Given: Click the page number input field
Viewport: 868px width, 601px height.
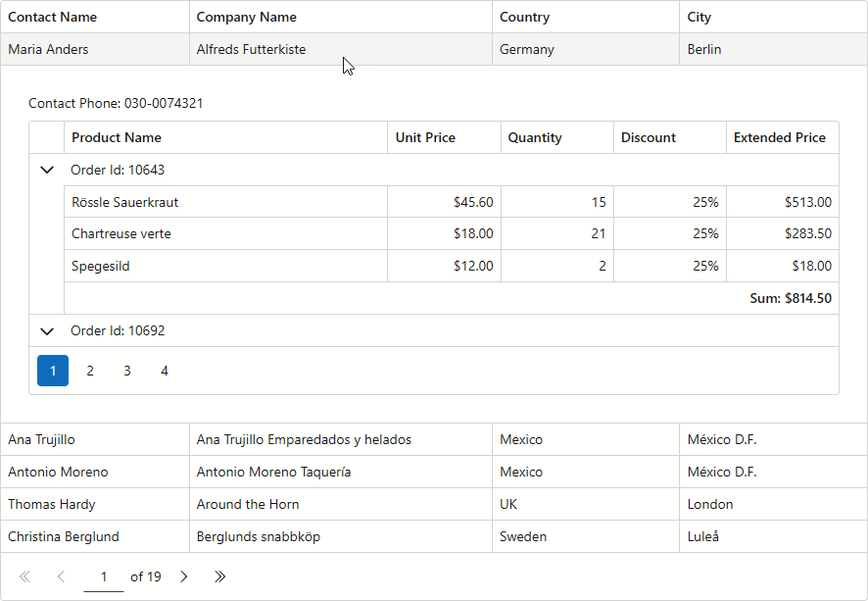Looking at the screenshot, I should [104, 577].
